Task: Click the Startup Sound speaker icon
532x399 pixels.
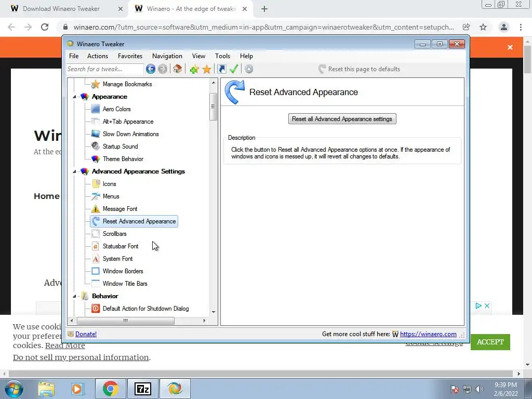Action: [x=96, y=146]
